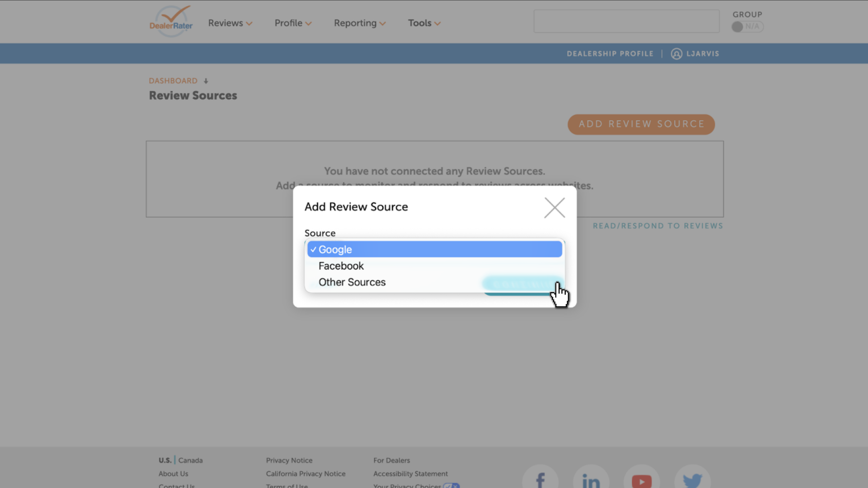868x488 pixels.
Task: Expand the Reporting menu
Action: tap(360, 23)
